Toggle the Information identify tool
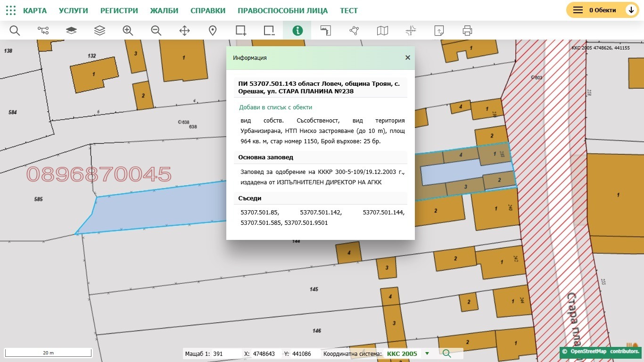Viewport: 644px width, 362px height. (297, 31)
